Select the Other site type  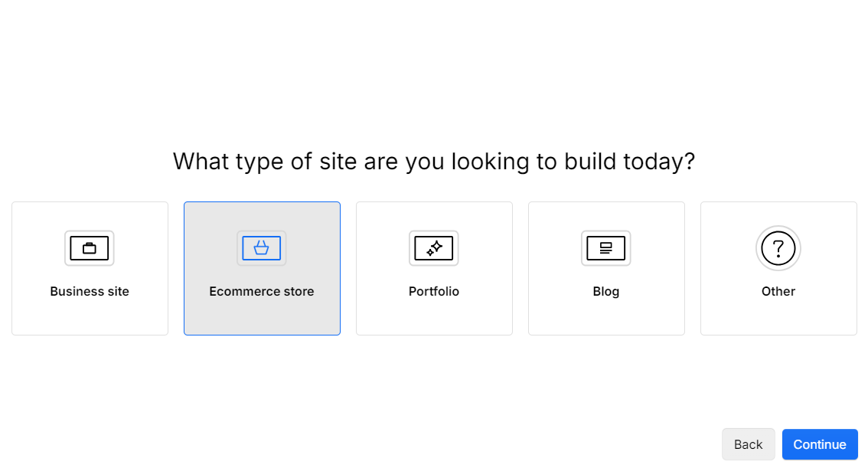[778, 268]
